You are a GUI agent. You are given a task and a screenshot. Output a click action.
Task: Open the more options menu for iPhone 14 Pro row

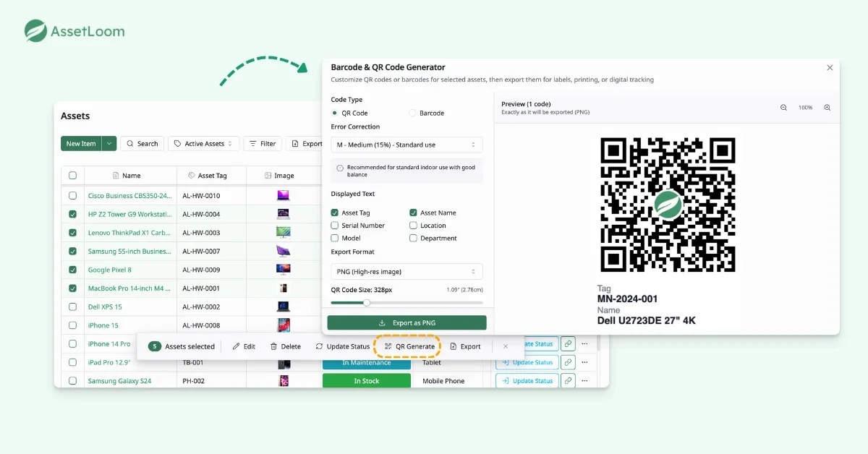pos(585,344)
